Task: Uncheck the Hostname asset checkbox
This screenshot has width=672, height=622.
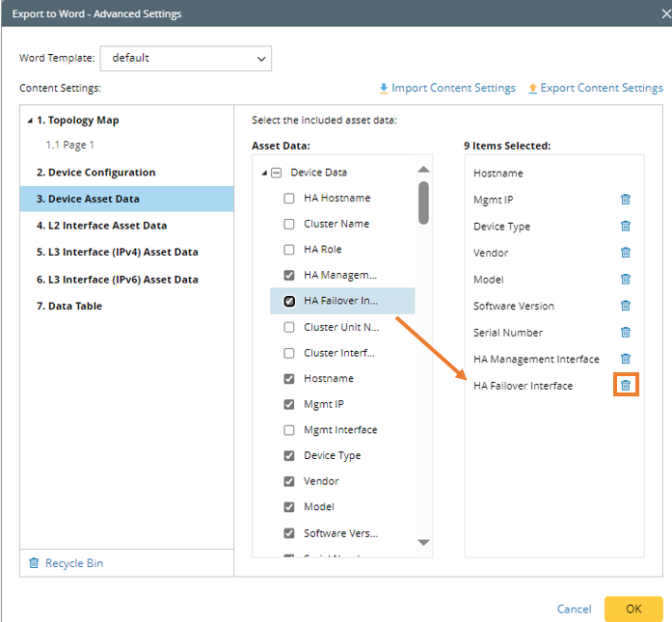Action: [289, 379]
